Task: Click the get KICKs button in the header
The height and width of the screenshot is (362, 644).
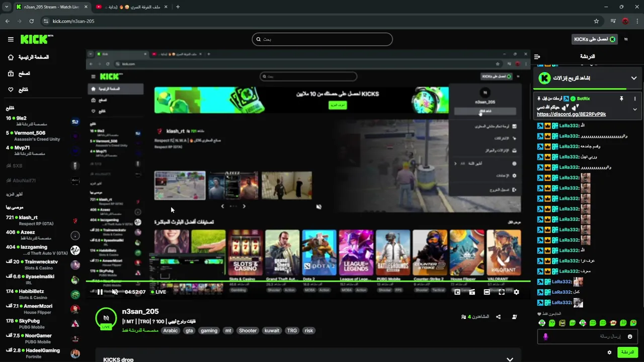Action: point(595,39)
